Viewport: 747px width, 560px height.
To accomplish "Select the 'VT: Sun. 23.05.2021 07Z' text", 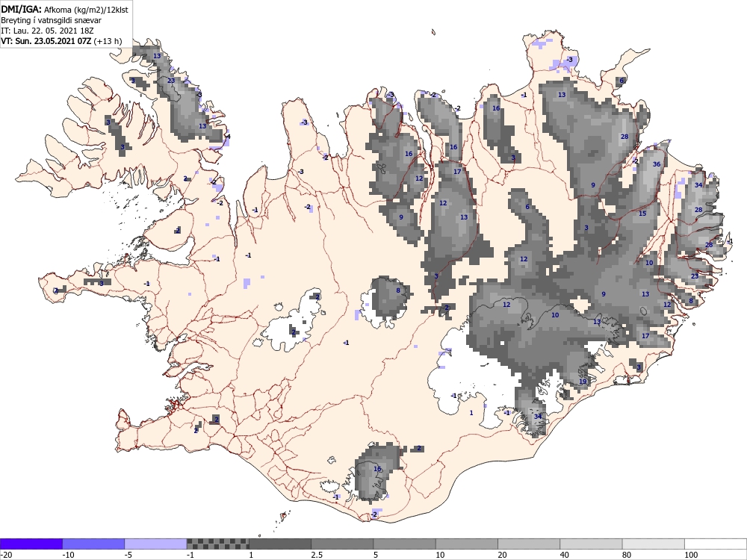I will pos(46,41).
